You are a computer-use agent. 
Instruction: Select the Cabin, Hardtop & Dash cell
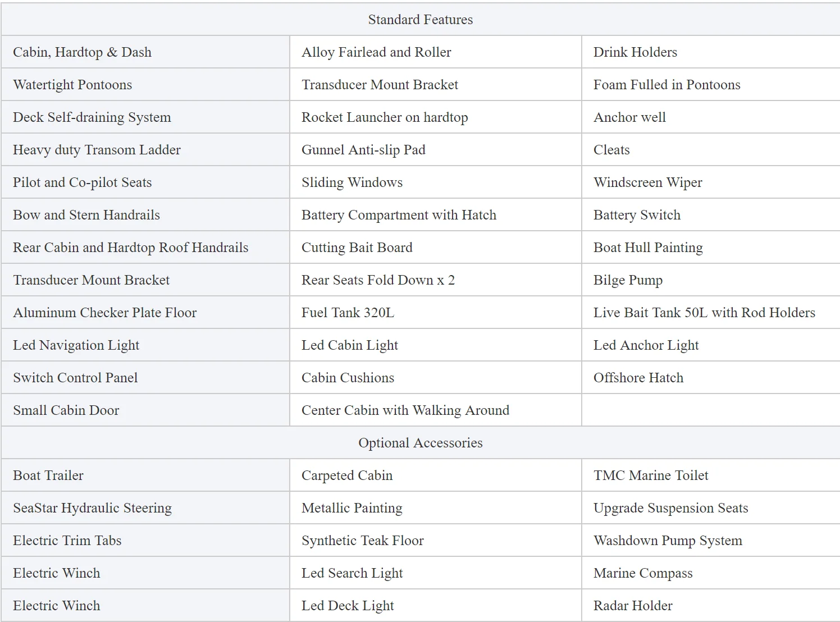click(83, 52)
